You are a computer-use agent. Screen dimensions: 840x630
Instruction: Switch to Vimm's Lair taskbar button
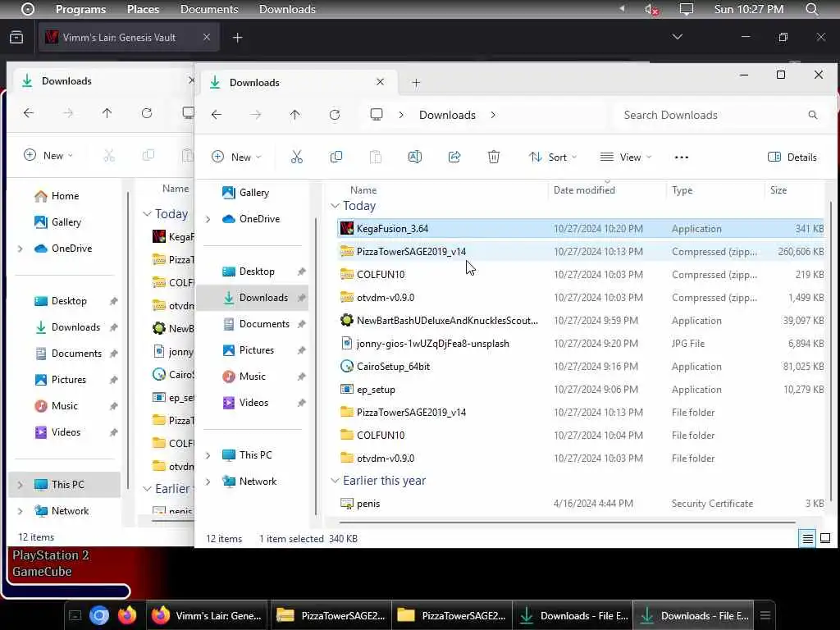point(208,615)
